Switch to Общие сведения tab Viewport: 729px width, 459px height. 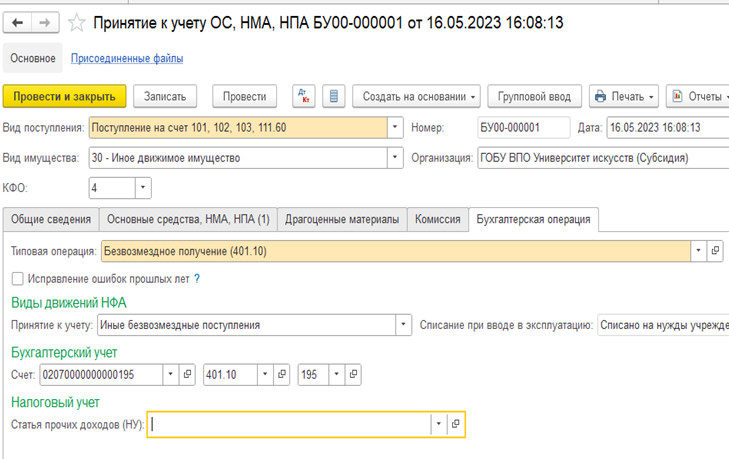pos(51,220)
